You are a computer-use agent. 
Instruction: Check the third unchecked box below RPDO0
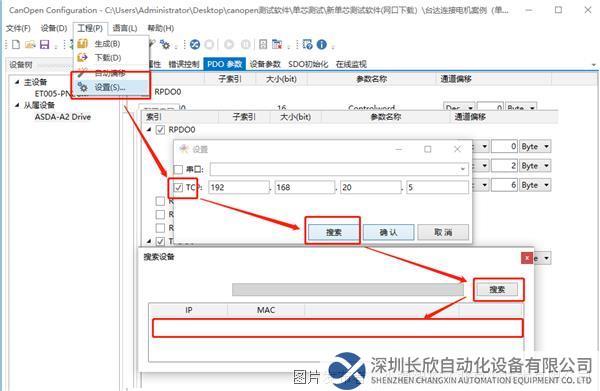tap(160, 228)
